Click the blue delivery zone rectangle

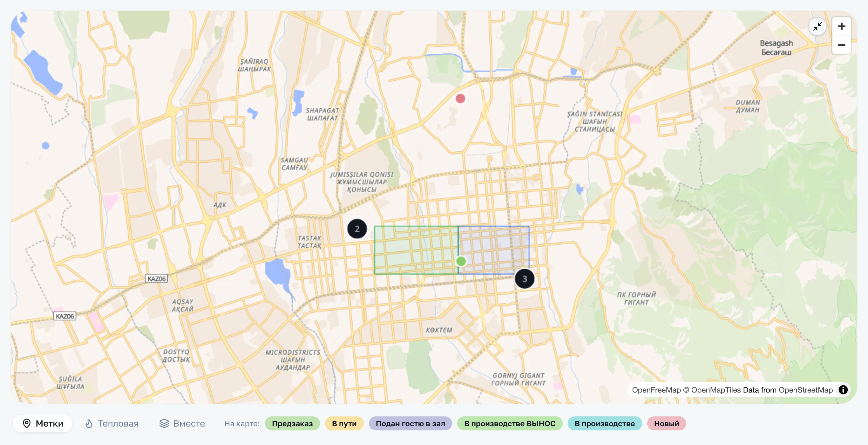[494, 250]
